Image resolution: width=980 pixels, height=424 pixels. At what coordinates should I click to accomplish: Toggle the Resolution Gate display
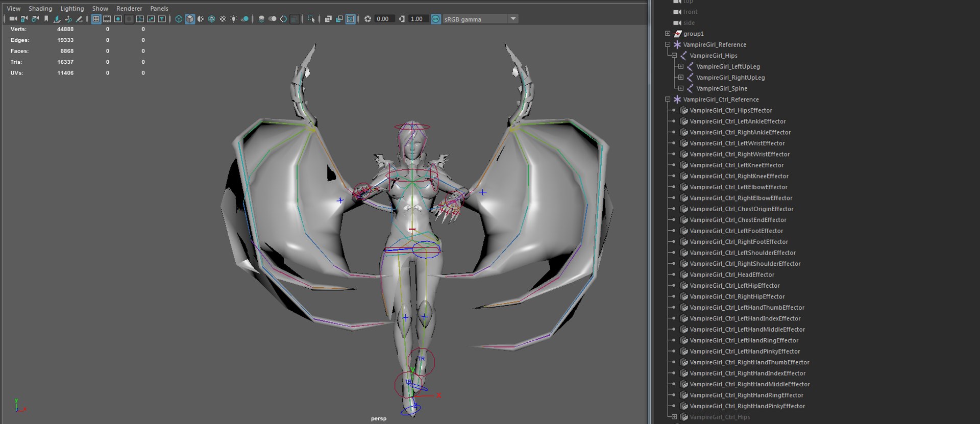[x=118, y=19]
